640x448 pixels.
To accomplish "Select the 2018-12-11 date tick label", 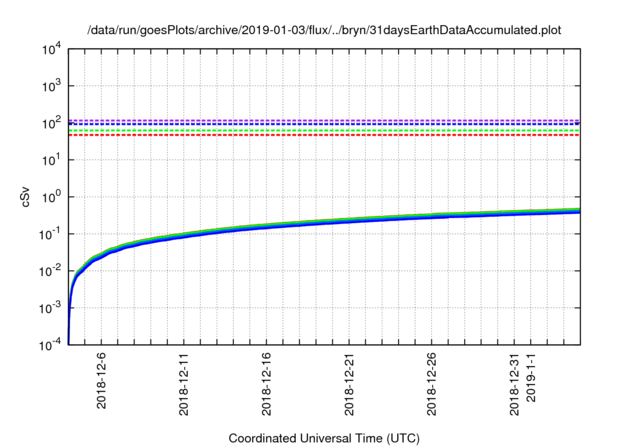I will tap(184, 384).
